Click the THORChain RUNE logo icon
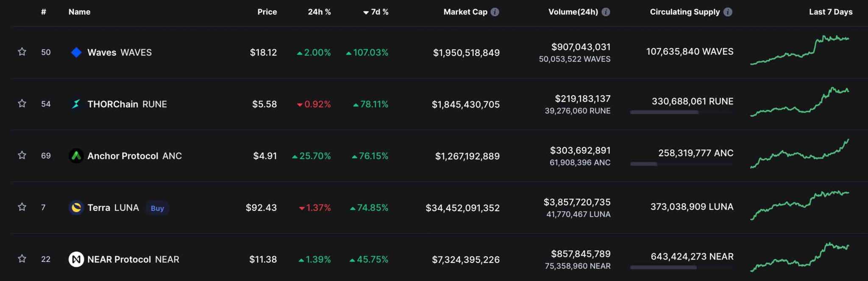This screenshot has height=281, width=868. tap(76, 104)
